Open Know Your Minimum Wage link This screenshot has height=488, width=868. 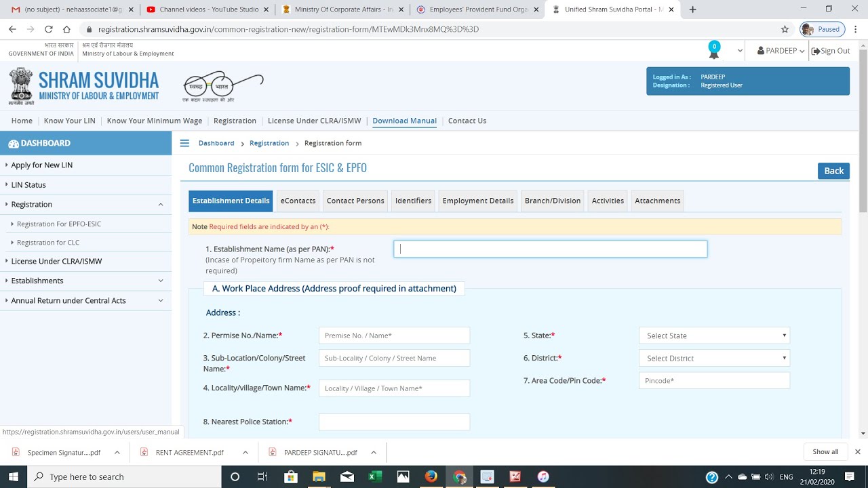click(x=155, y=121)
